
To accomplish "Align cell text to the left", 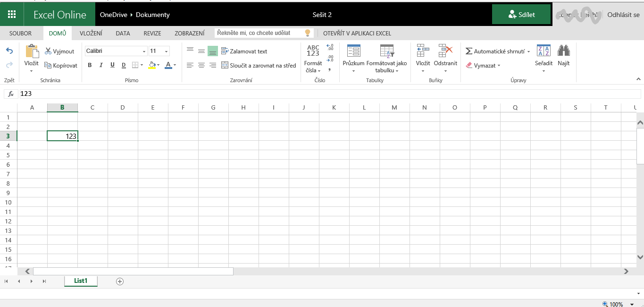I will coord(190,65).
